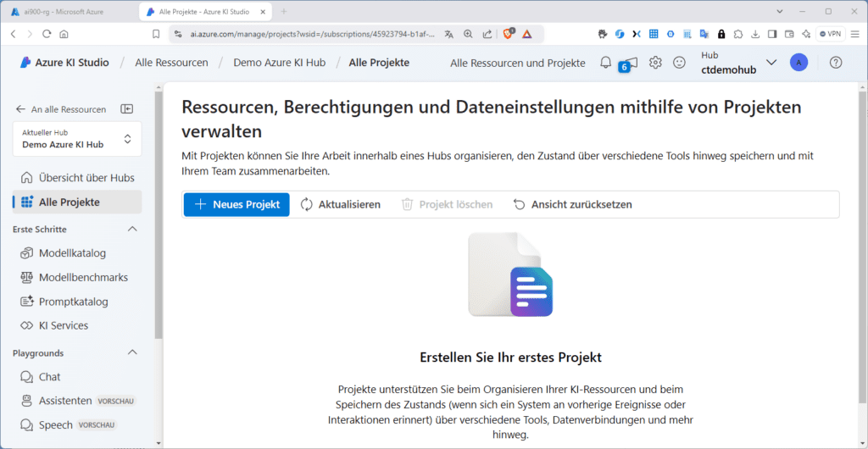Click the Chat playground icon
This screenshot has height=449, width=868.
[x=26, y=376]
